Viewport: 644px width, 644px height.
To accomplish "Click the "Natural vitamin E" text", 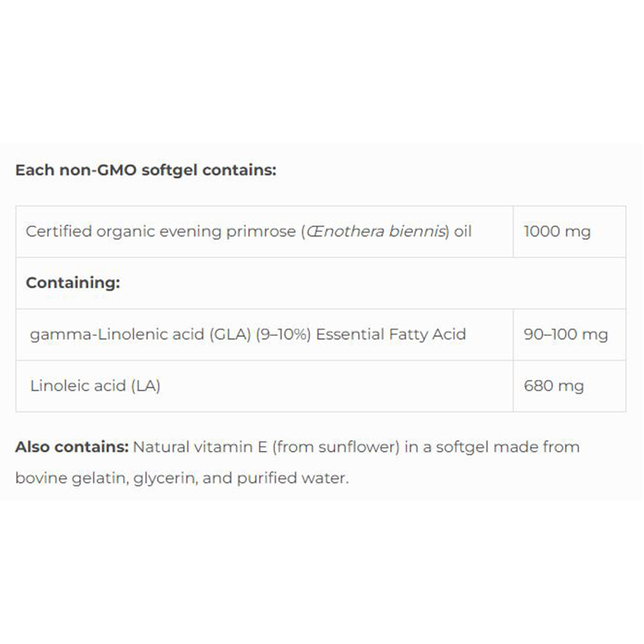I will 200,447.
